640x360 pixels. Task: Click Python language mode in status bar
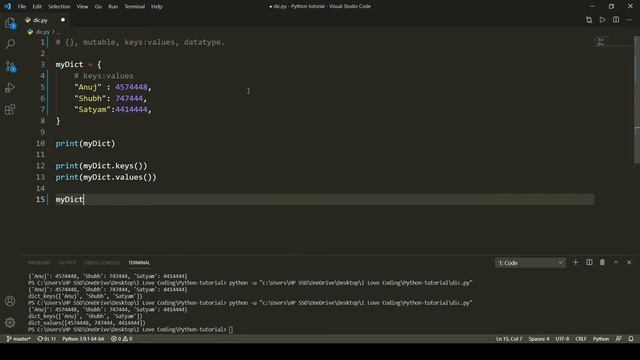(x=601, y=339)
